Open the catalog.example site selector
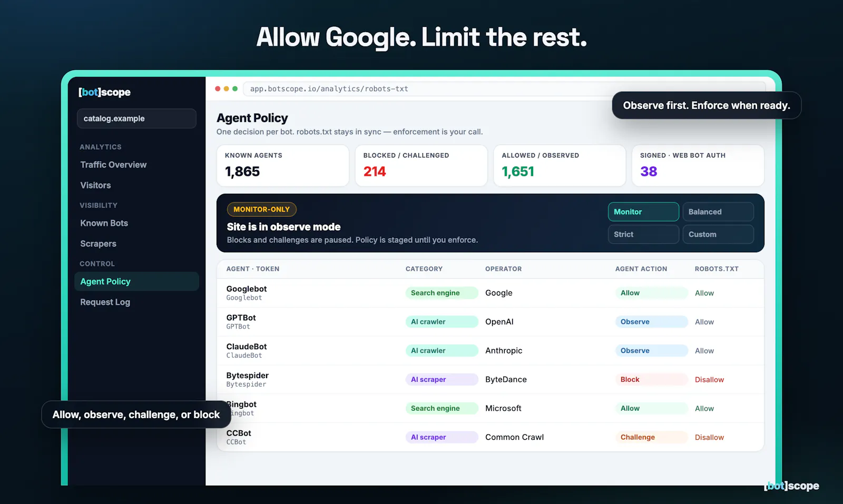Screen dimensions: 843x504 136,118
